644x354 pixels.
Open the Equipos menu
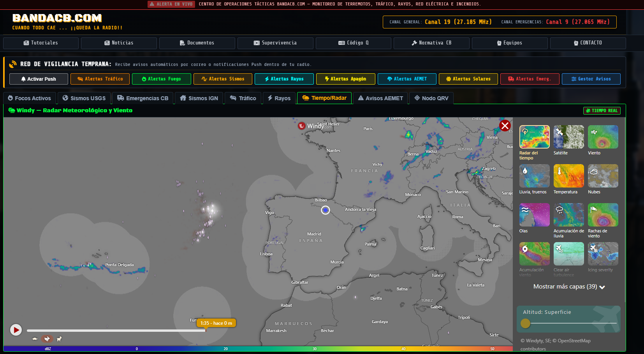510,43
